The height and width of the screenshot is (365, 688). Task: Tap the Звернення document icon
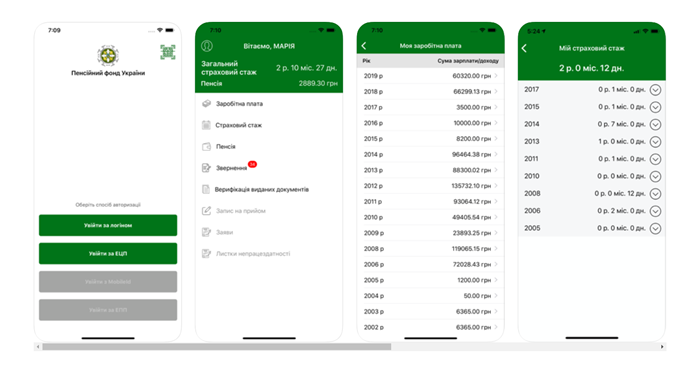point(206,168)
